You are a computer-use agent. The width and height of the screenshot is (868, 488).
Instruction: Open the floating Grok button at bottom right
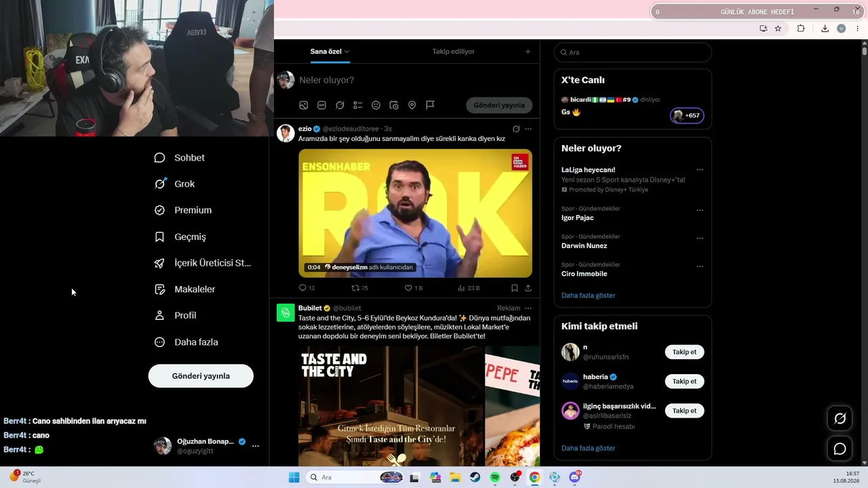tap(840, 419)
